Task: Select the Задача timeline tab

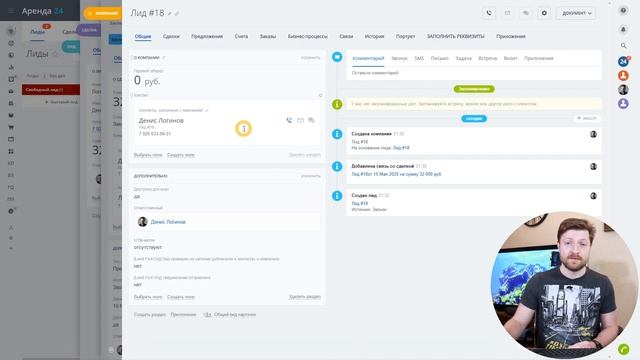Action: coord(464,58)
